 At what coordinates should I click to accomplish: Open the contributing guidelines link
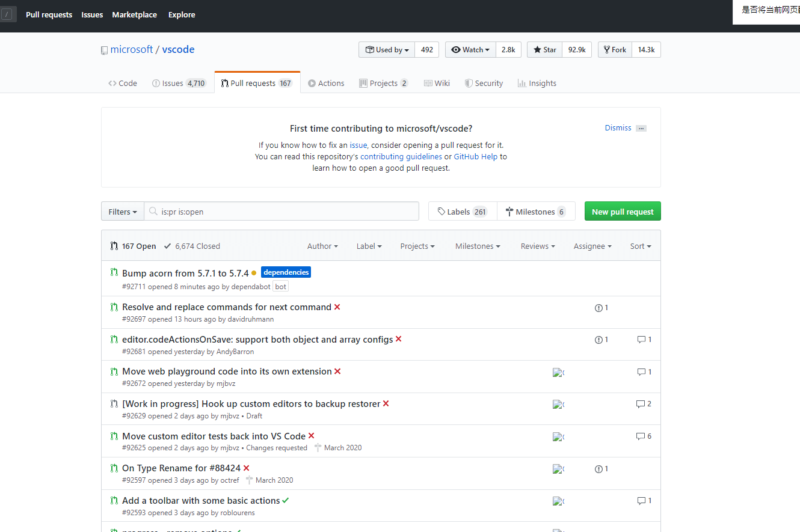click(401, 157)
